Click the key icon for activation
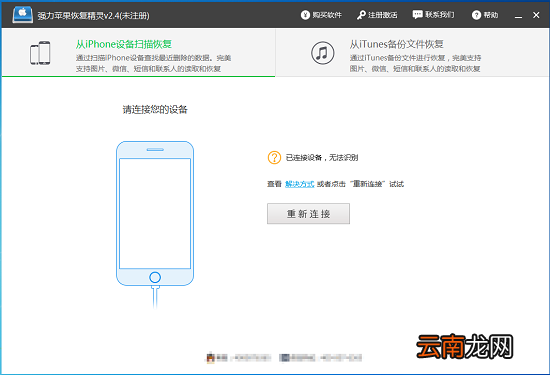This screenshot has height=375, width=550. pos(361,15)
